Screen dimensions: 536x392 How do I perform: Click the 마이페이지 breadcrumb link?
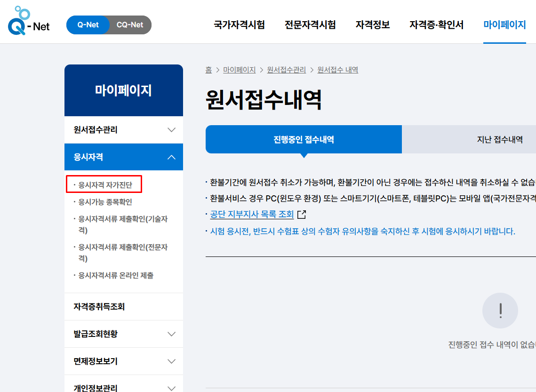coord(239,70)
